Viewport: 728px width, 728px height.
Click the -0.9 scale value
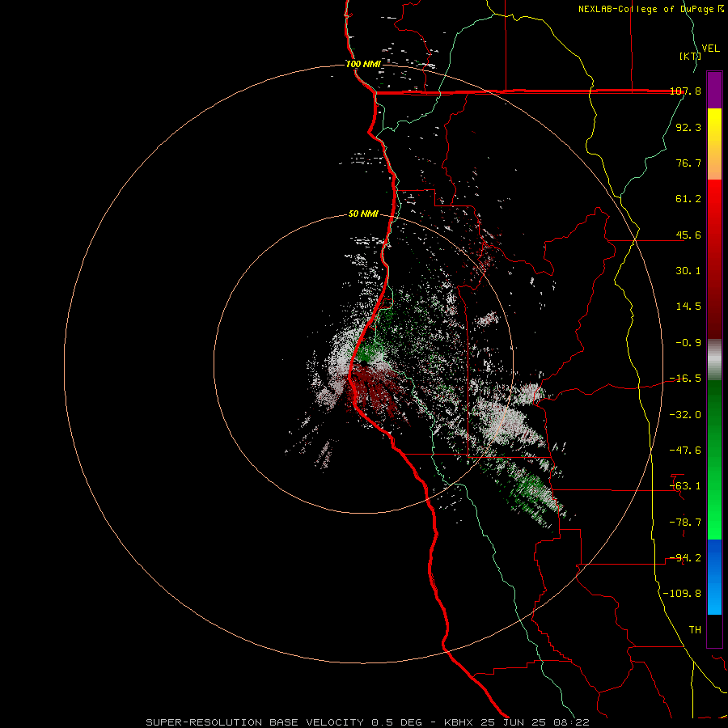pyautogui.click(x=688, y=343)
